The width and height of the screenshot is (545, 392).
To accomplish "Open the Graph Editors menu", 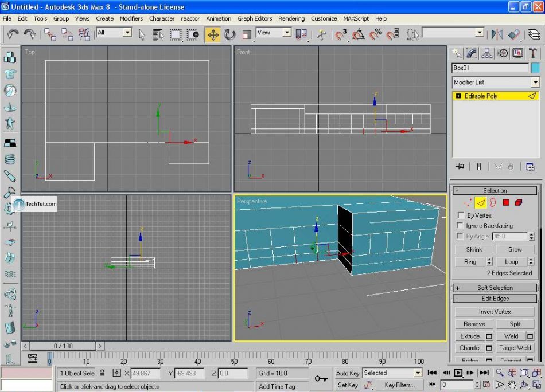I will 254,19.
